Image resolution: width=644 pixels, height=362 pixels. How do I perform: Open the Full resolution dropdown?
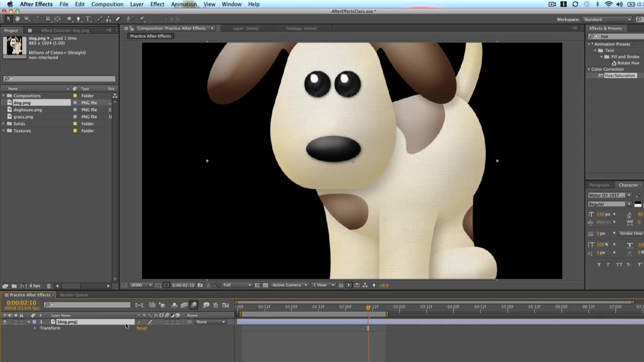click(x=237, y=285)
